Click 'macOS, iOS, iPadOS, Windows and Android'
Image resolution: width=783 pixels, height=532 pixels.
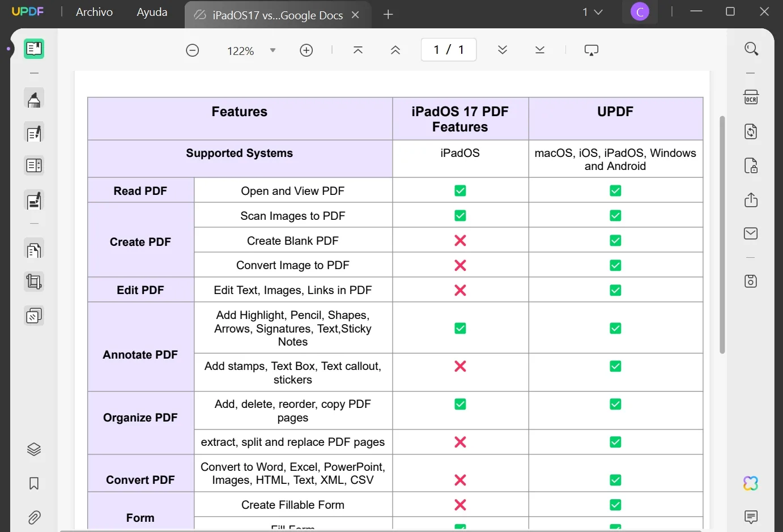pos(615,160)
